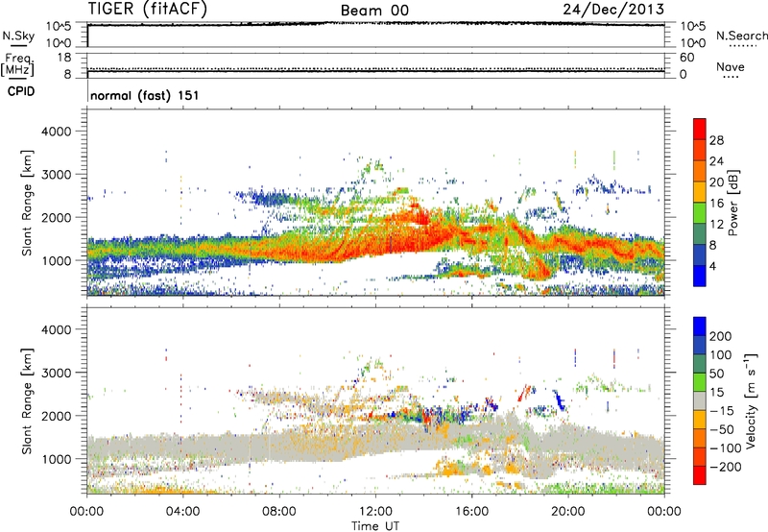Click the −200 label on Velocity color bar
768x532 pixels.
tap(725, 467)
